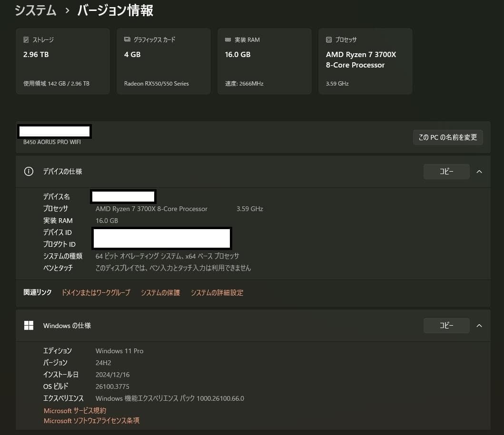
Task: Collapse the Windows の仕様 section chevron
Action: [479, 325]
